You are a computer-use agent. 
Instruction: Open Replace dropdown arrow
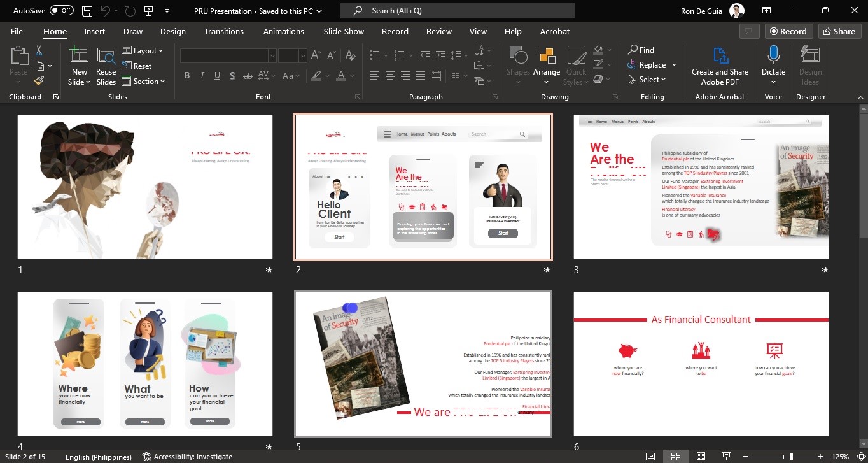click(674, 65)
